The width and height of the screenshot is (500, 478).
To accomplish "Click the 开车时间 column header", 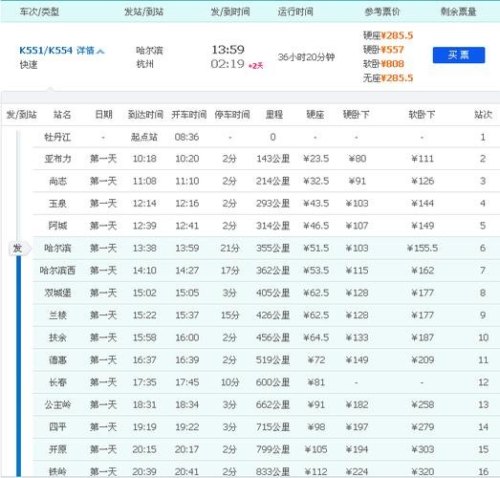I will (x=189, y=115).
